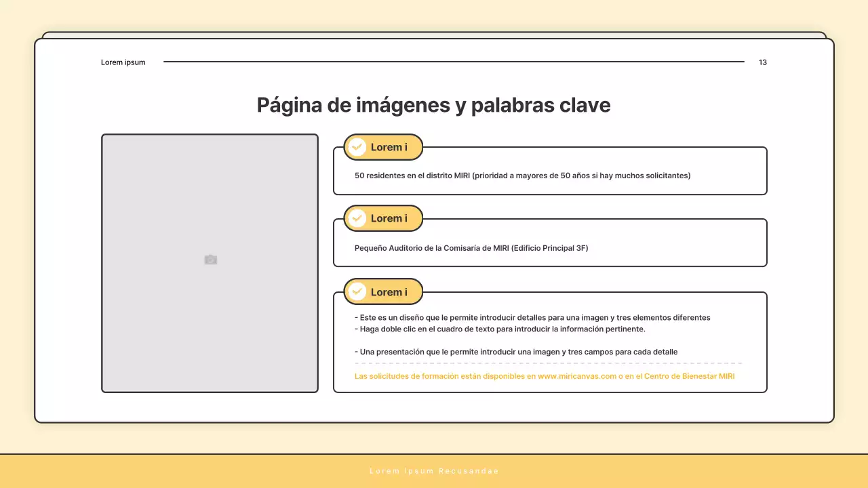Click the page number 13

762,62
